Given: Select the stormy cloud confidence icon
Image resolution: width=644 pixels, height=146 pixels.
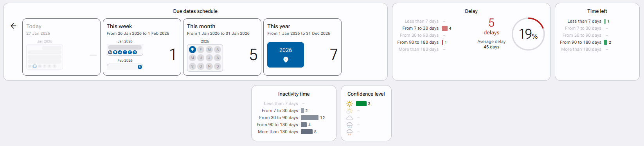Looking at the screenshot, I should coord(350,132).
